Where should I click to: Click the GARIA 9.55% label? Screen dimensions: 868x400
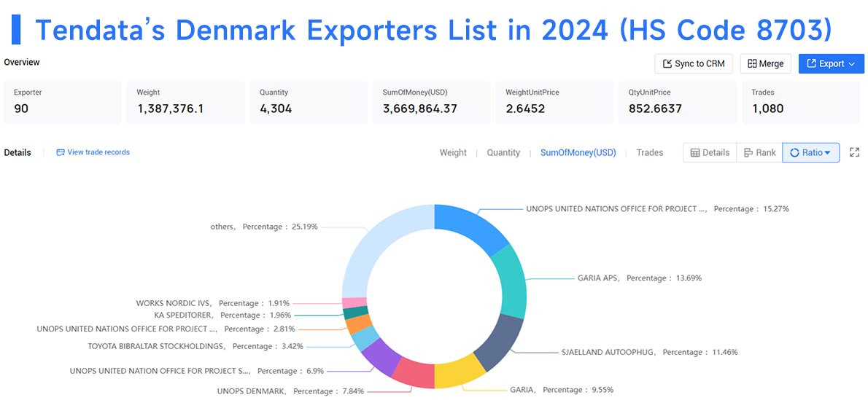pos(562,390)
